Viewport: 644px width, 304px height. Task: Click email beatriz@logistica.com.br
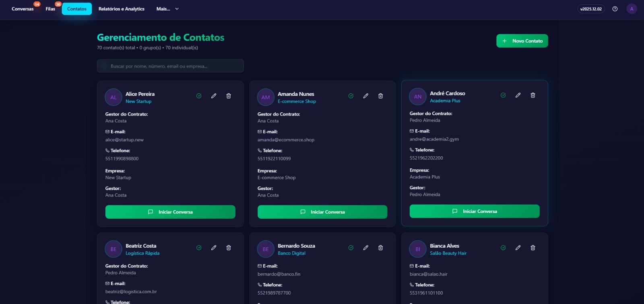point(131,292)
